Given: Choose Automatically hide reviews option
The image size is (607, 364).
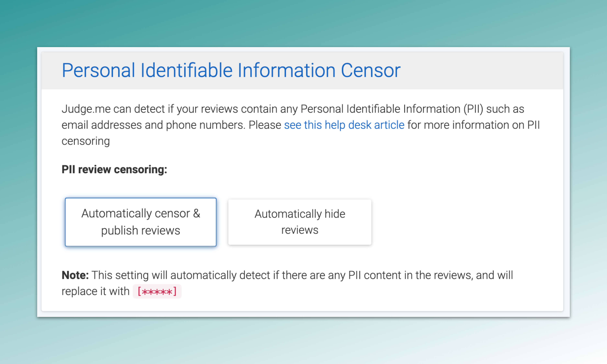Looking at the screenshot, I should [300, 222].
